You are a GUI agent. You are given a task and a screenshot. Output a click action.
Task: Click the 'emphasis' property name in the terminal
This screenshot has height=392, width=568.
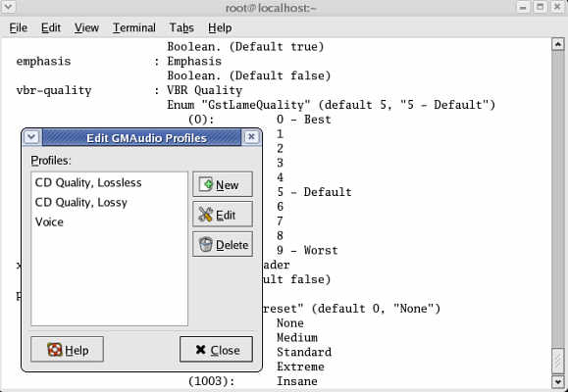pyautogui.click(x=43, y=62)
